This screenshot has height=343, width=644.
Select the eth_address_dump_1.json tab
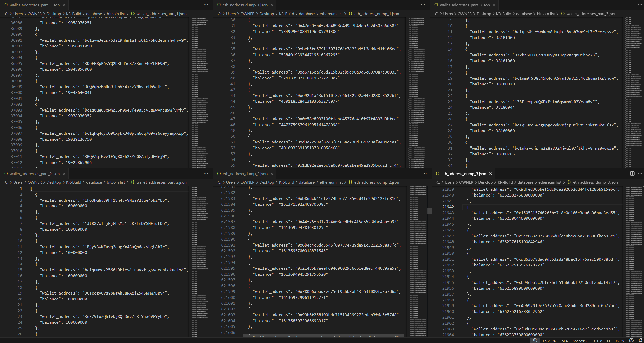click(x=245, y=5)
